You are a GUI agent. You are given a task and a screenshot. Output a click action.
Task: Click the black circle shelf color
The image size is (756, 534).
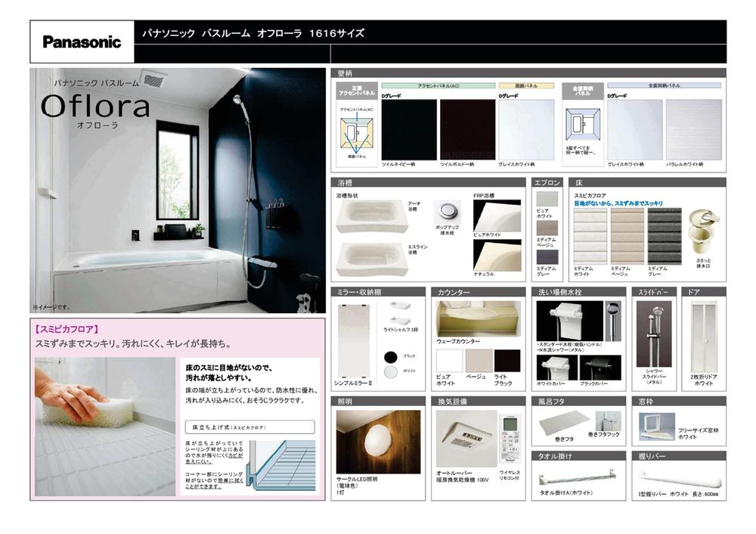(390, 355)
